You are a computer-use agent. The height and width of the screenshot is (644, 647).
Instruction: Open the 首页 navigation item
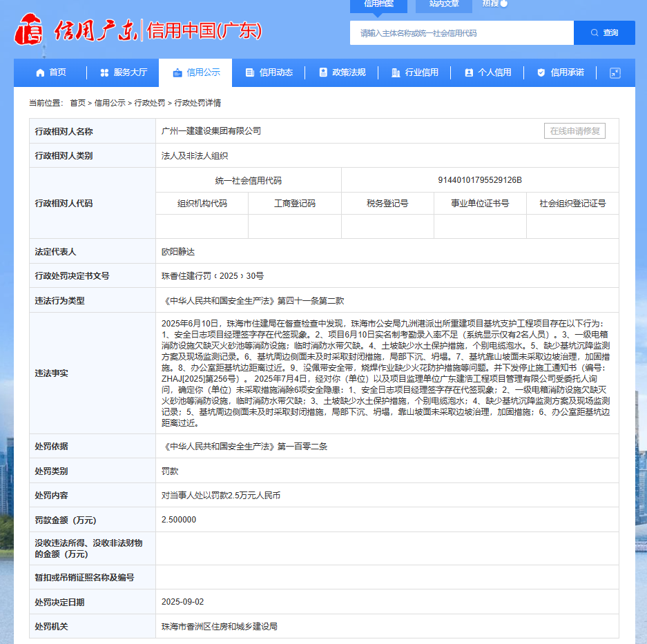[x=51, y=72]
